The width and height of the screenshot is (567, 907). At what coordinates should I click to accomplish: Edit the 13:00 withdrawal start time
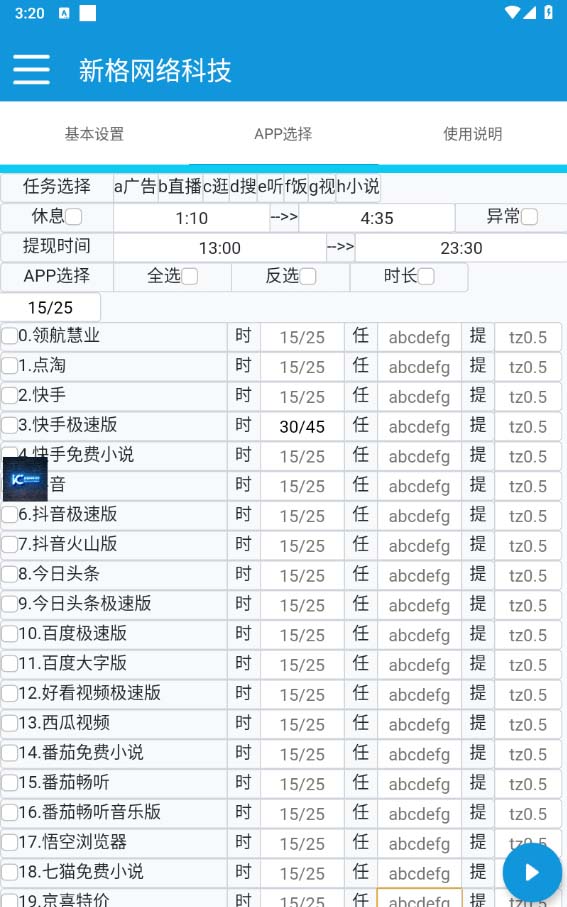220,248
